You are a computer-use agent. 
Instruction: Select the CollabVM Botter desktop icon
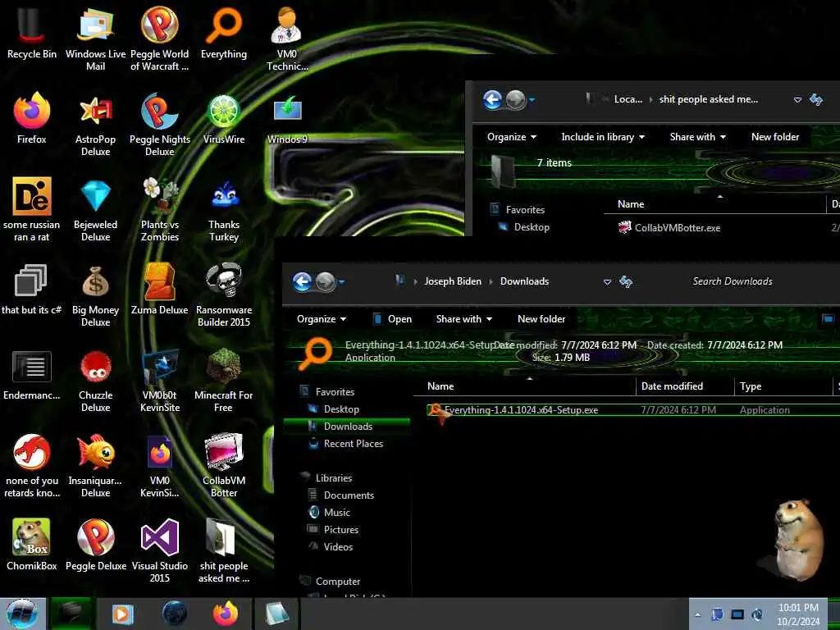(x=224, y=465)
